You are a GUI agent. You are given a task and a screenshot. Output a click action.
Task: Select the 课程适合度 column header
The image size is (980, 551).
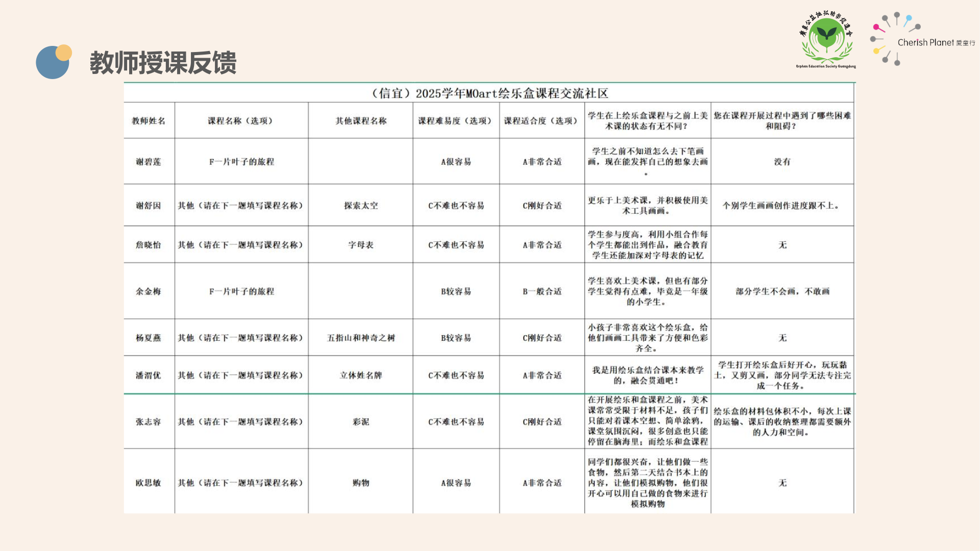542,121
